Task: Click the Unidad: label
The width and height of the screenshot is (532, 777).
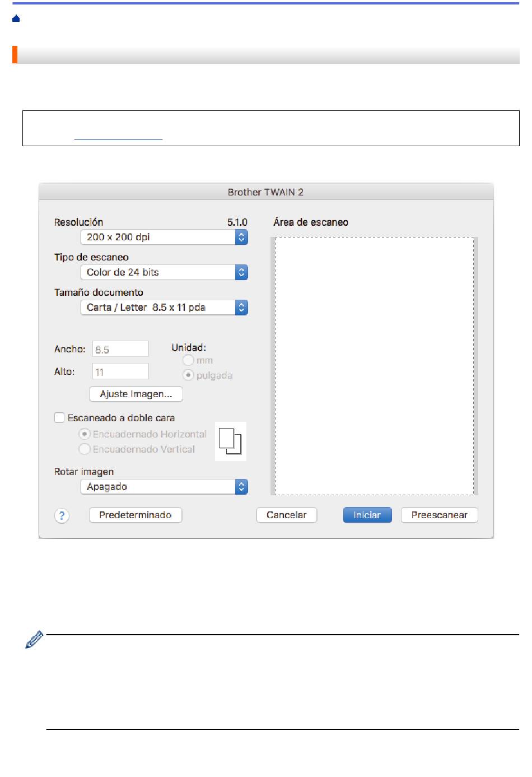Action: [x=189, y=348]
